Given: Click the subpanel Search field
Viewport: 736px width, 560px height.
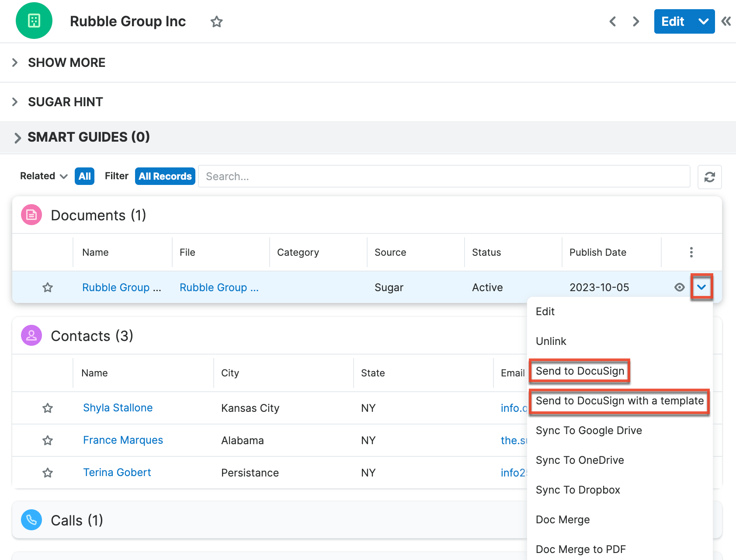Looking at the screenshot, I should pos(444,176).
